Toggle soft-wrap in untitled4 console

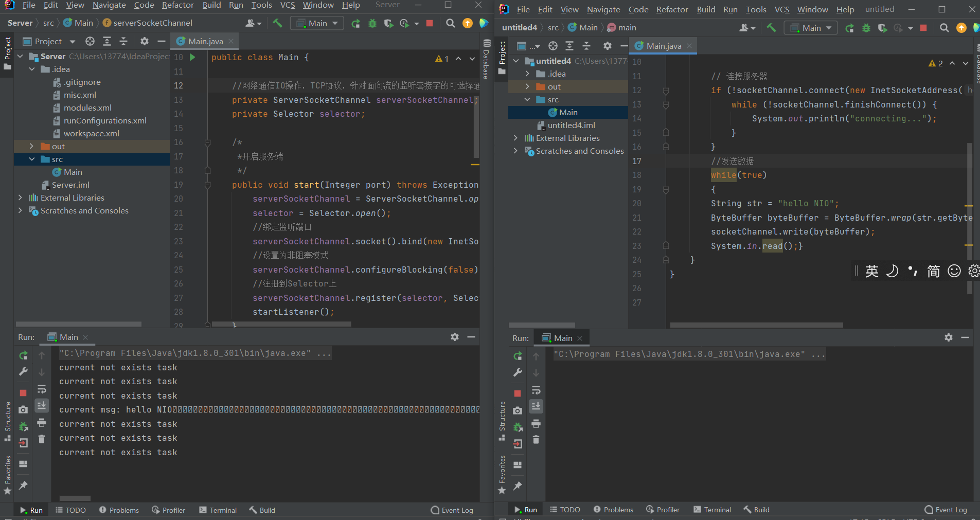(536, 390)
